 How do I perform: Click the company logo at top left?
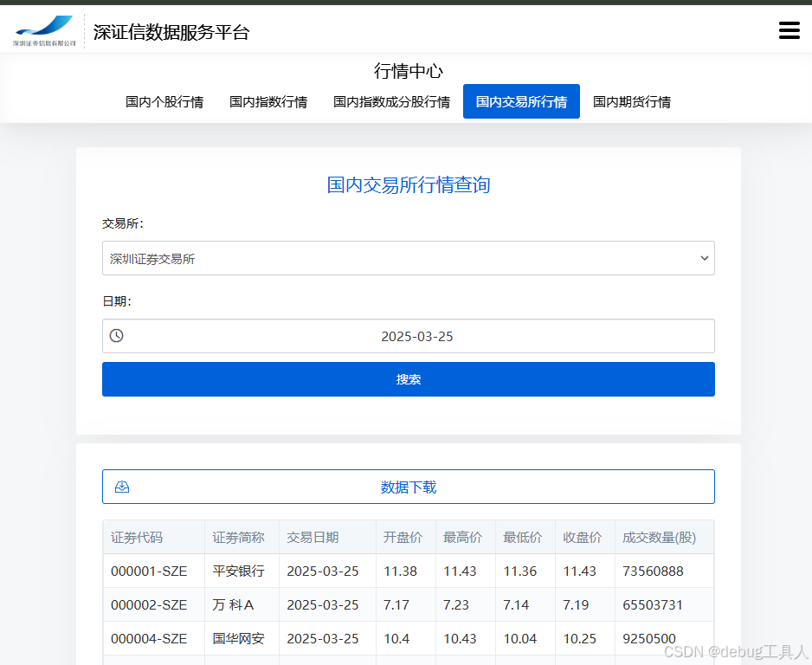point(44,30)
